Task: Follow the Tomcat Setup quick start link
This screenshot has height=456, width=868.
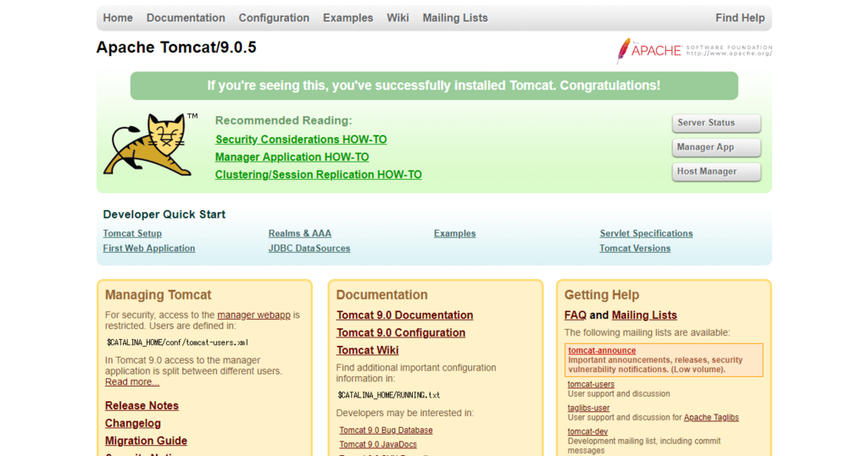Action: (132, 234)
